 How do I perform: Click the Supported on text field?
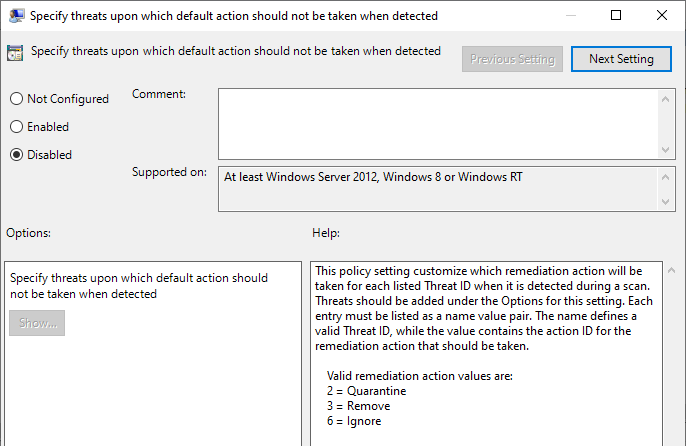coord(438,189)
